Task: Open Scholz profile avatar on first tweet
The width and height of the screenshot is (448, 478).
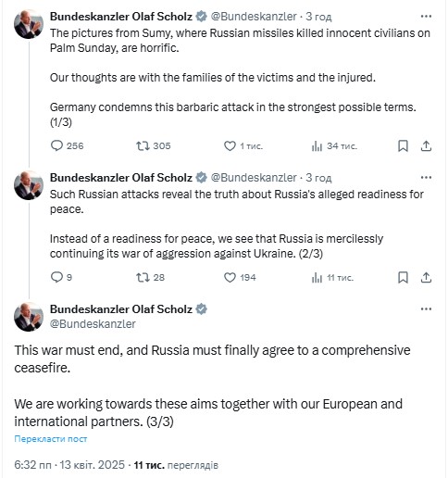Action: 29,24
